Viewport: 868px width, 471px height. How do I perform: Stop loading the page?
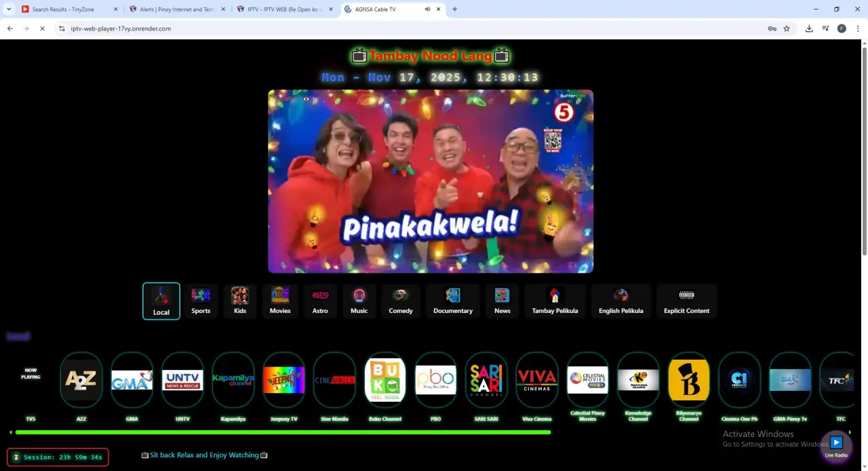point(42,29)
